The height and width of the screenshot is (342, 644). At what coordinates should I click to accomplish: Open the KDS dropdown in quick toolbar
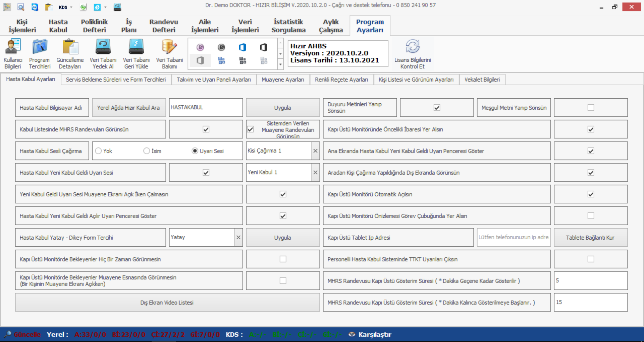(x=71, y=7)
